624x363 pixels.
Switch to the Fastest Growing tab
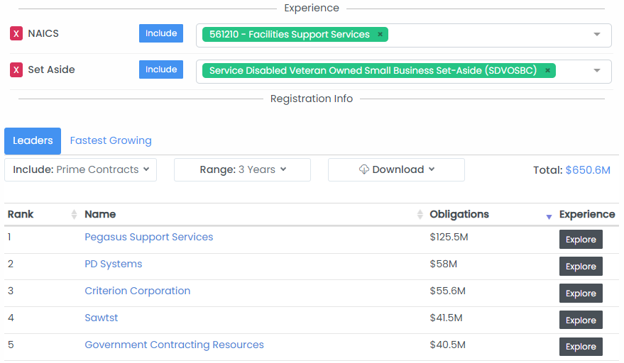pyautogui.click(x=111, y=141)
